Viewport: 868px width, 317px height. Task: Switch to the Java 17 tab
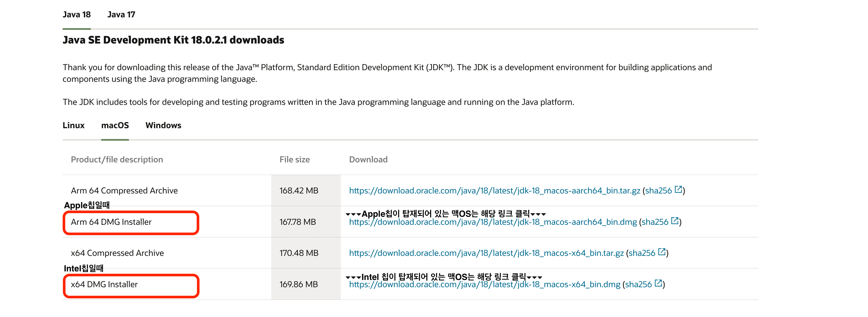click(121, 15)
